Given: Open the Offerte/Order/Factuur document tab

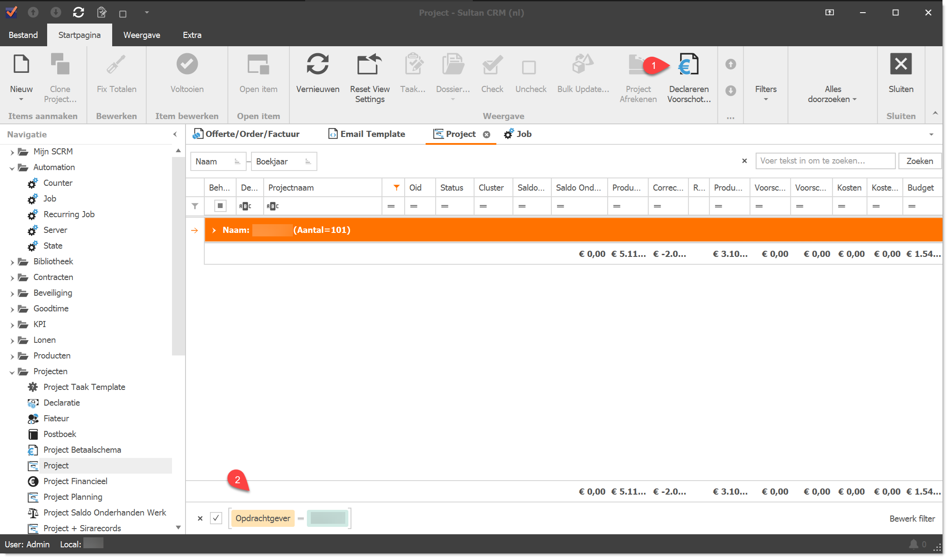Looking at the screenshot, I should (x=252, y=134).
